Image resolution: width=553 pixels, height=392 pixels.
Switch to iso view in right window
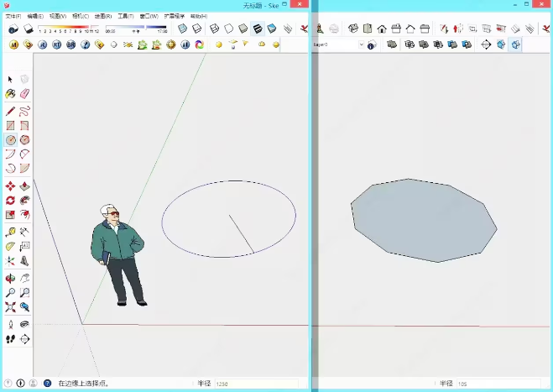(x=353, y=29)
